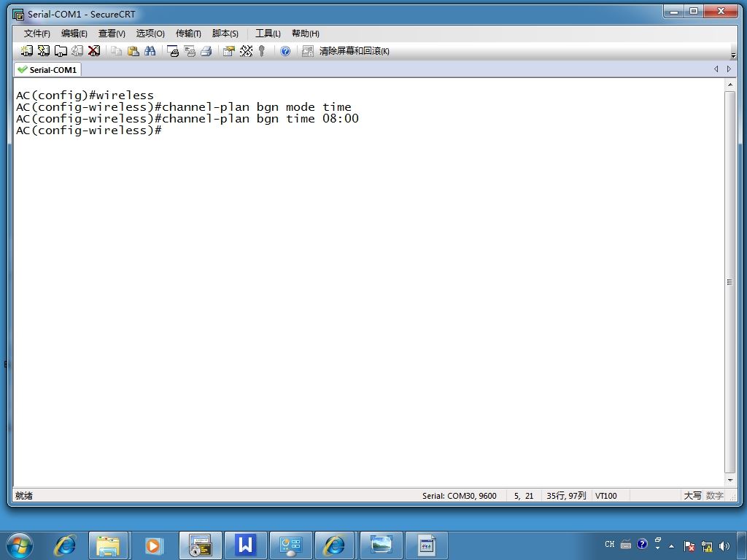
Task: Open the WPS Writer taskbar icon
Action: point(245,545)
